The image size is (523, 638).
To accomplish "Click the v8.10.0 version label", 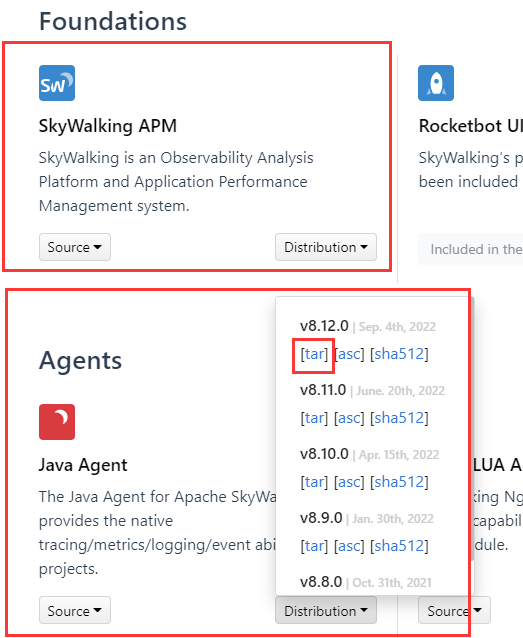I will pyautogui.click(x=324, y=454).
